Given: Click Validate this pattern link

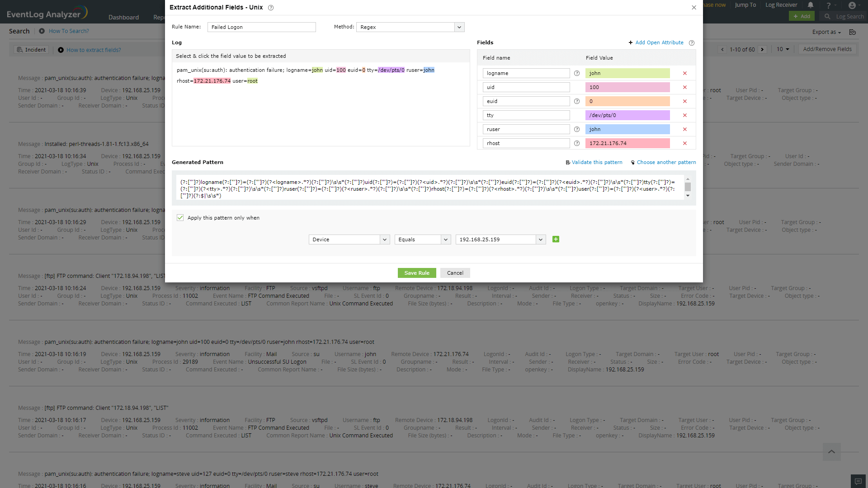Looking at the screenshot, I should [x=596, y=162].
